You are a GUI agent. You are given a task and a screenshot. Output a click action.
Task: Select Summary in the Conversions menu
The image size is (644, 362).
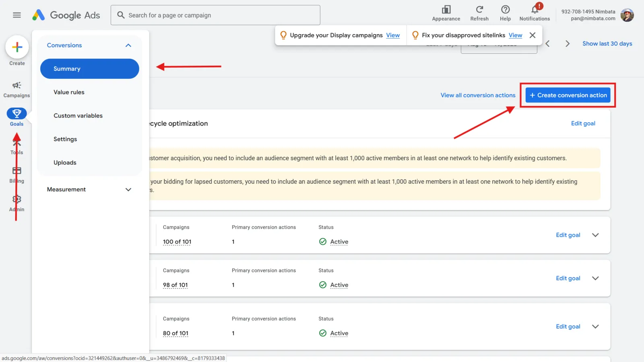(90, 69)
